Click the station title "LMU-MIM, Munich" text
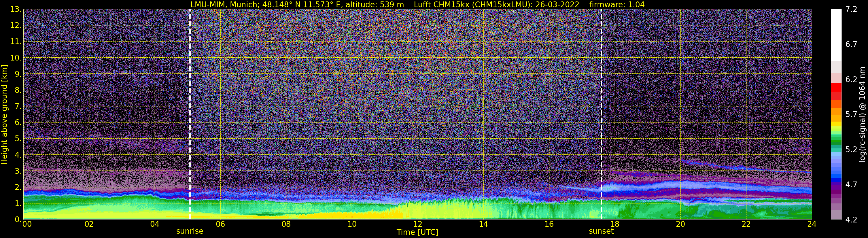Image resolution: width=868 pixels, height=238 pixels. 225,5
